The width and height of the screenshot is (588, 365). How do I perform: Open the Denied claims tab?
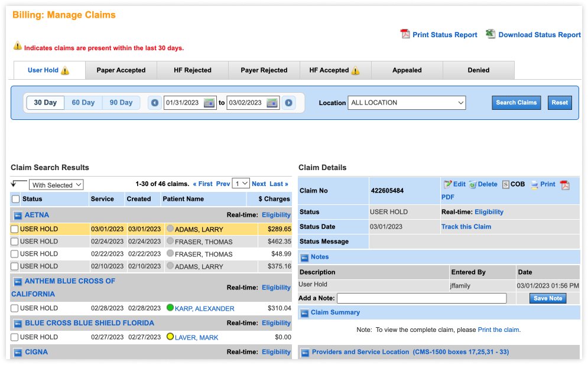tap(478, 70)
